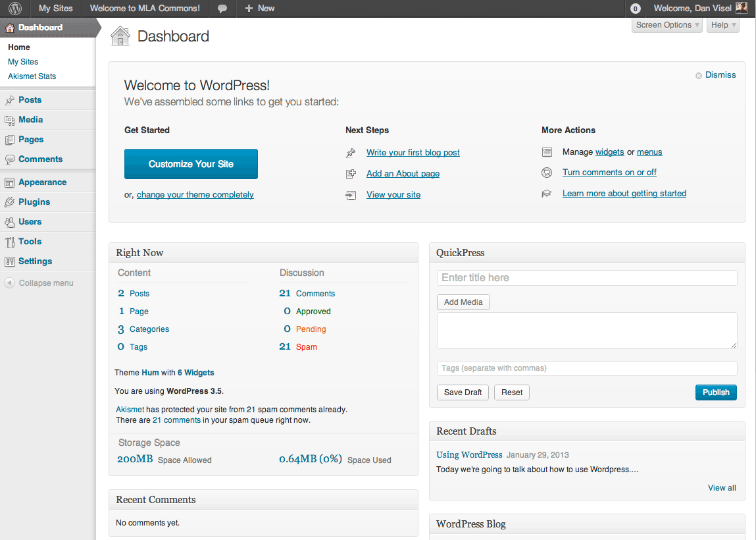Open the Screen Options dropdown
This screenshot has width=756, height=540.
[666, 24]
